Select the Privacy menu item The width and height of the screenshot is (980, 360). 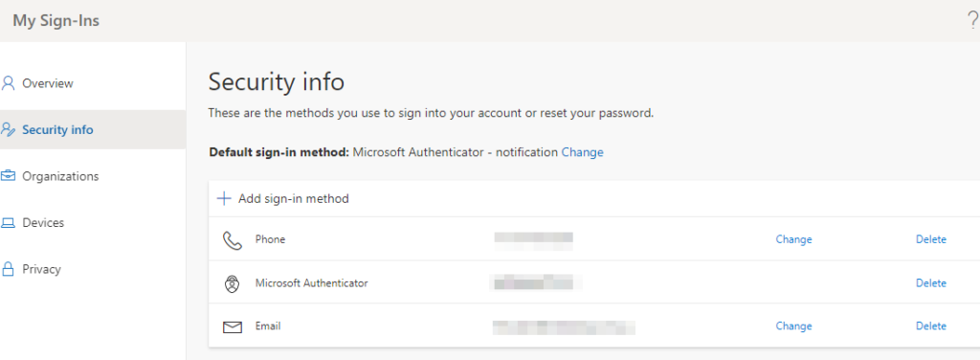pos(41,269)
